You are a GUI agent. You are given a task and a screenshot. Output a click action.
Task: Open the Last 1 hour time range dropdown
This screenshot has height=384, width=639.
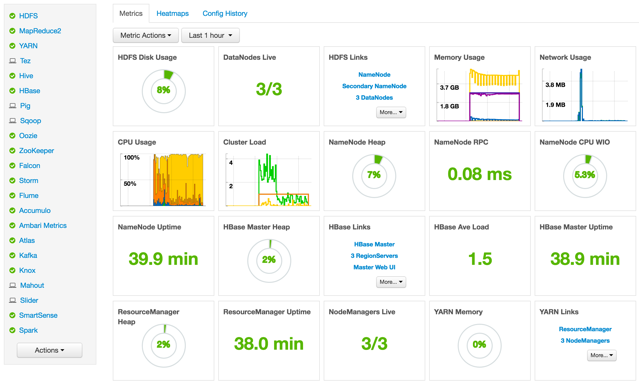tap(210, 35)
